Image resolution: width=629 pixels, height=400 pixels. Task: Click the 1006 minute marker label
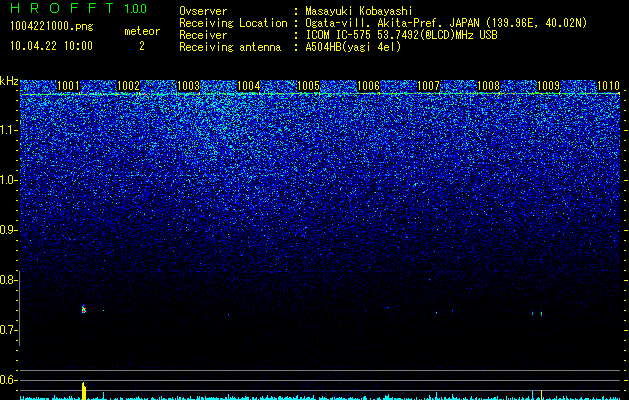tap(368, 86)
